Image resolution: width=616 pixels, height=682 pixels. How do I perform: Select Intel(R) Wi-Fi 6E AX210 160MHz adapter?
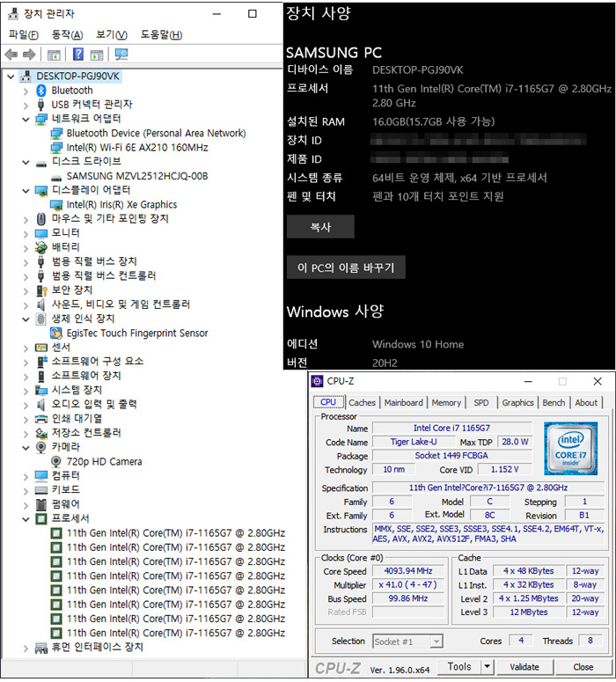click(x=137, y=148)
